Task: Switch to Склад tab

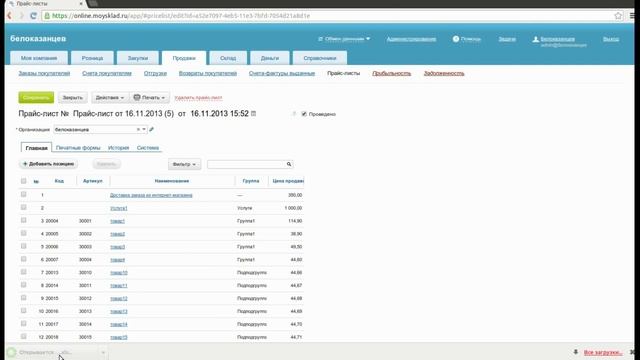Action: pos(228,58)
